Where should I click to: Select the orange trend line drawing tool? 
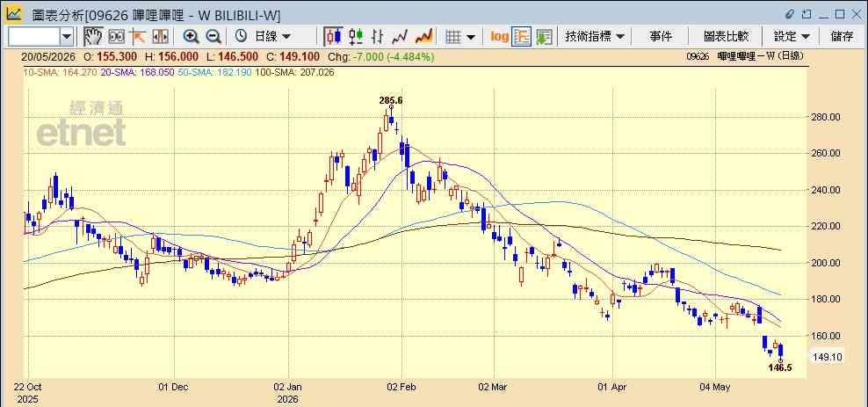pyautogui.click(x=137, y=37)
